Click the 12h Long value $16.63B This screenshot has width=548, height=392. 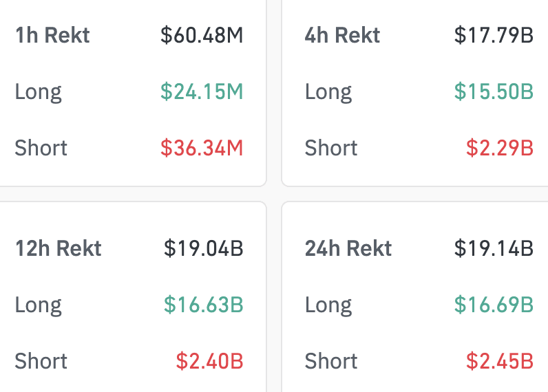point(204,305)
